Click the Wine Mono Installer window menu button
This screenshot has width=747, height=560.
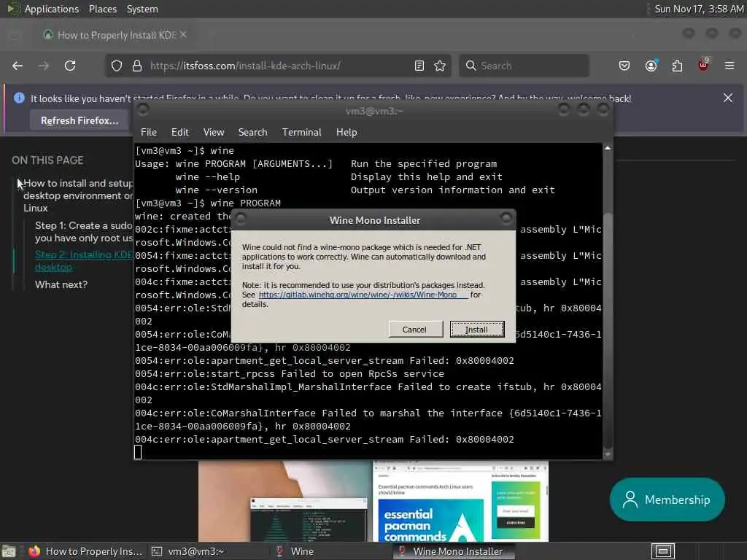pos(241,219)
